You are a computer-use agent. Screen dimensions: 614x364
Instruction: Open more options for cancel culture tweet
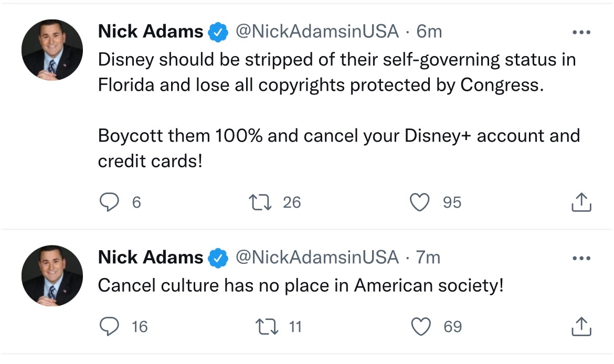click(x=581, y=258)
